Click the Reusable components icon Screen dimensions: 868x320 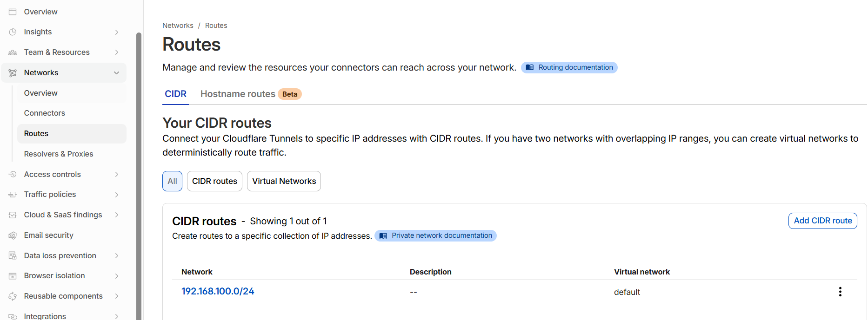(13, 296)
